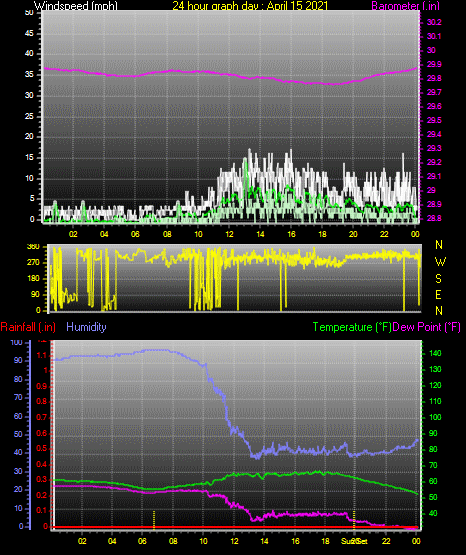The width and height of the screenshot is (466, 555).
Task: Click the "Temperature (°F)" legend label
Action: coord(352,327)
